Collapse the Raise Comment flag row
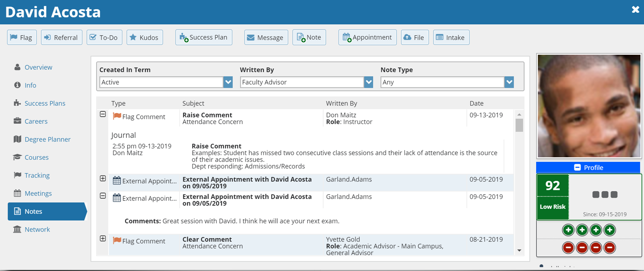Screen dimensions: 644x271 coord(103,114)
